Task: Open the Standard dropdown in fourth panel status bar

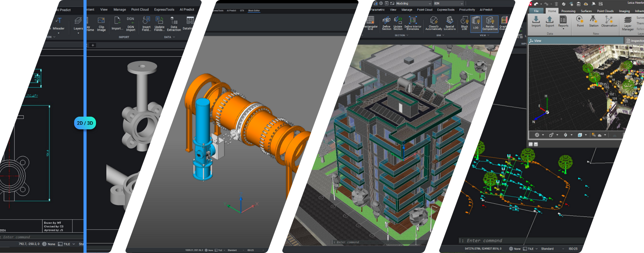Action: click(x=552, y=249)
